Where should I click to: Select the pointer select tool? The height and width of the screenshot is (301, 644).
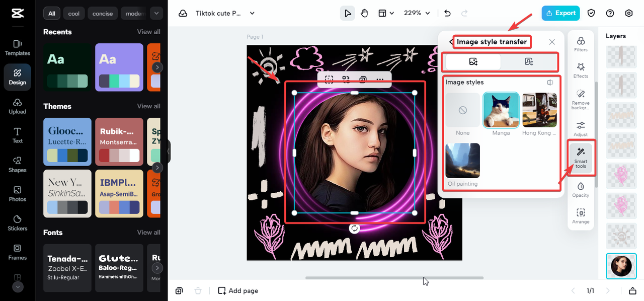[347, 13]
